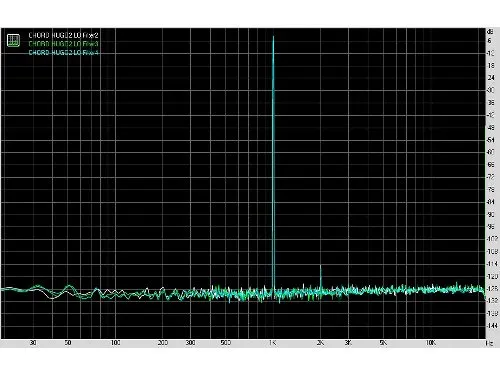Click the spectrum graph icon beside the legend
Image resolution: width=500 pixels, height=375 pixels.
(13, 40)
